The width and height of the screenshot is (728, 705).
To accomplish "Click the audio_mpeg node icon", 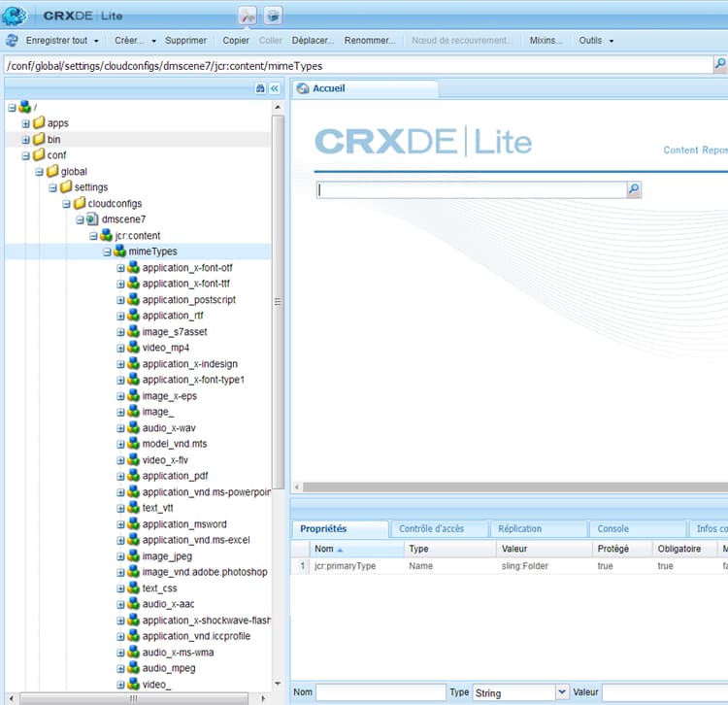I will (134, 668).
